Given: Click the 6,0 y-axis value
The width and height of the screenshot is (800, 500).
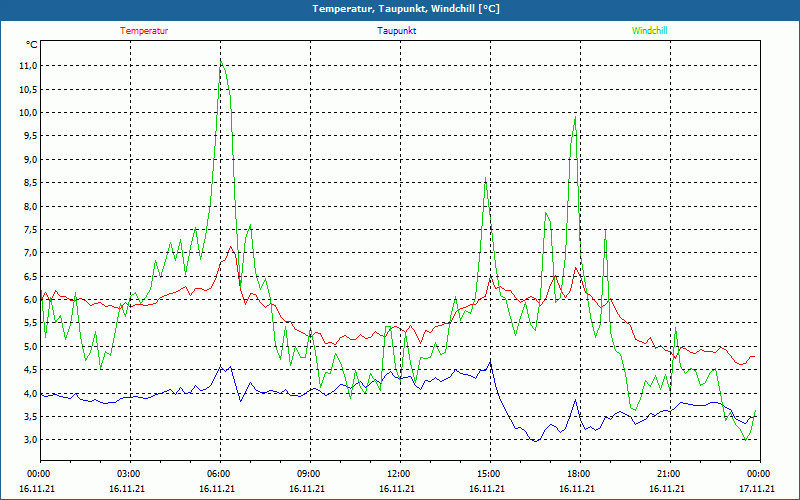Looking at the screenshot, I should pos(30,299).
